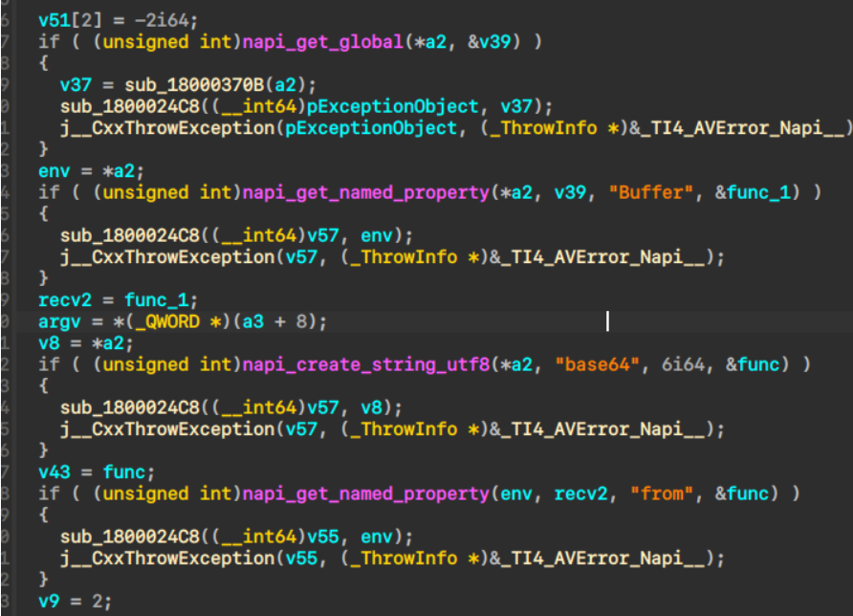The width and height of the screenshot is (853, 616).
Task: Click &func_1 argument after "Buffer"
Action: pos(753,192)
